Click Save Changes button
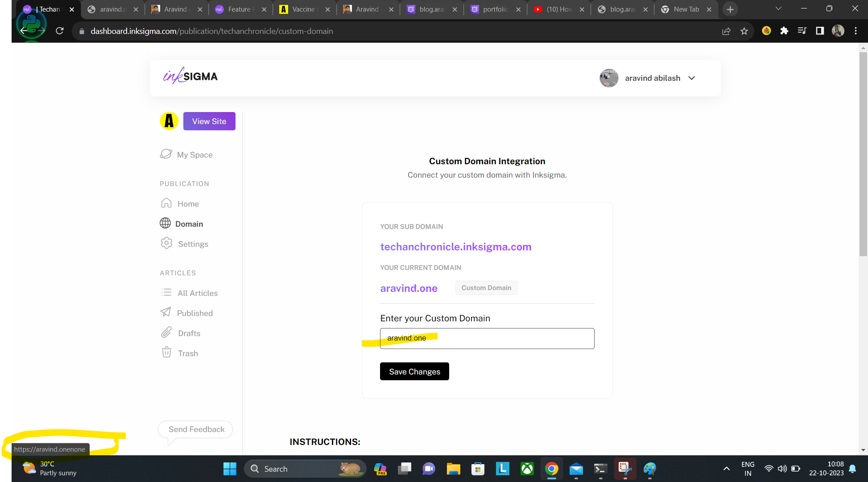The width and height of the screenshot is (868, 482). [414, 371]
